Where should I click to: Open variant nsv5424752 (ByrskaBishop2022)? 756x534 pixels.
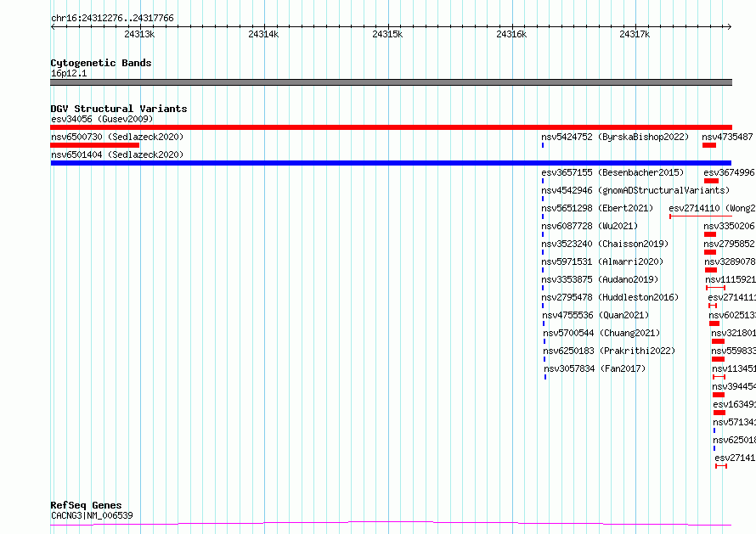[615, 137]
